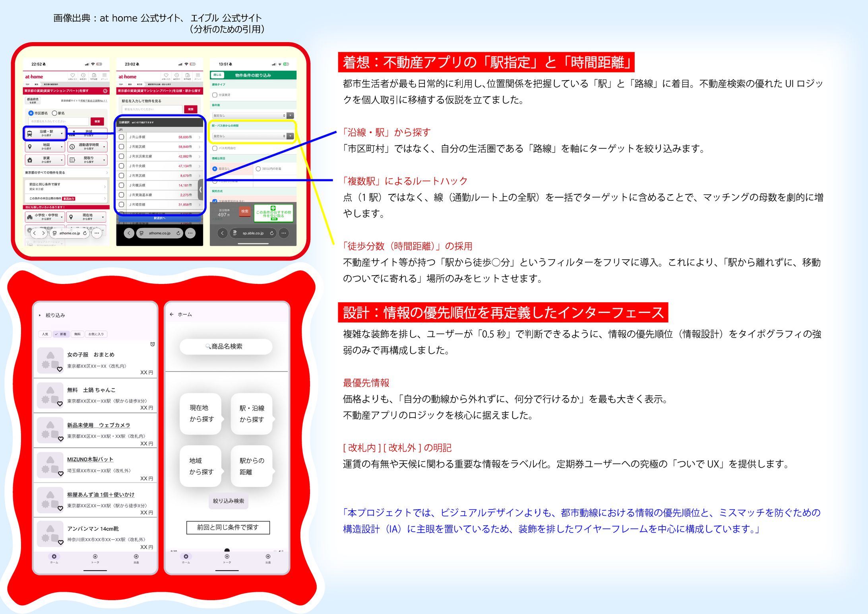Select the 3日以内の新着 radio option
Viewport: 868px width, 614px height.
[x=258, y=169]
